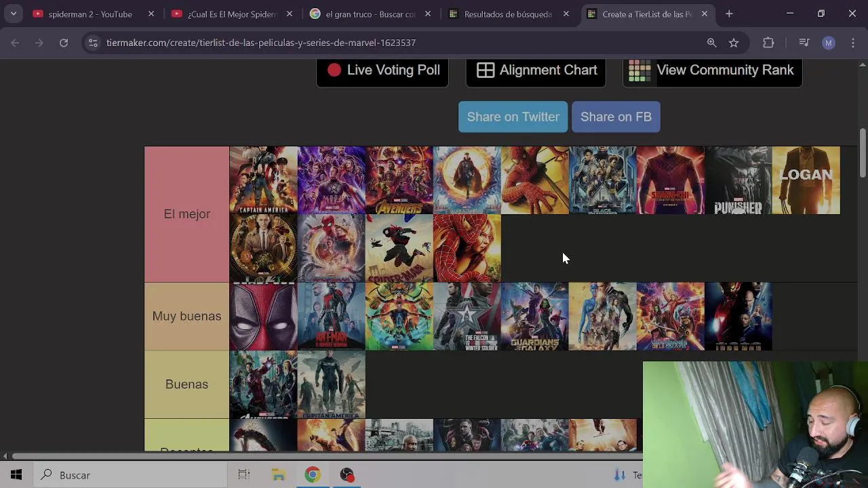Click the El mejor tier label
This screenshot has height=488, width=868.
pyautogui.click(x=186, y=214)
